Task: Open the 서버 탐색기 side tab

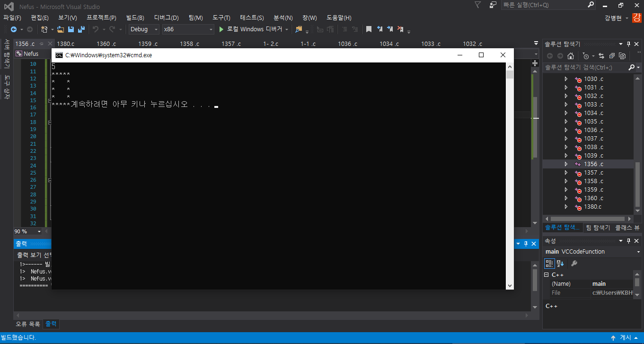Action: [7, 54]
